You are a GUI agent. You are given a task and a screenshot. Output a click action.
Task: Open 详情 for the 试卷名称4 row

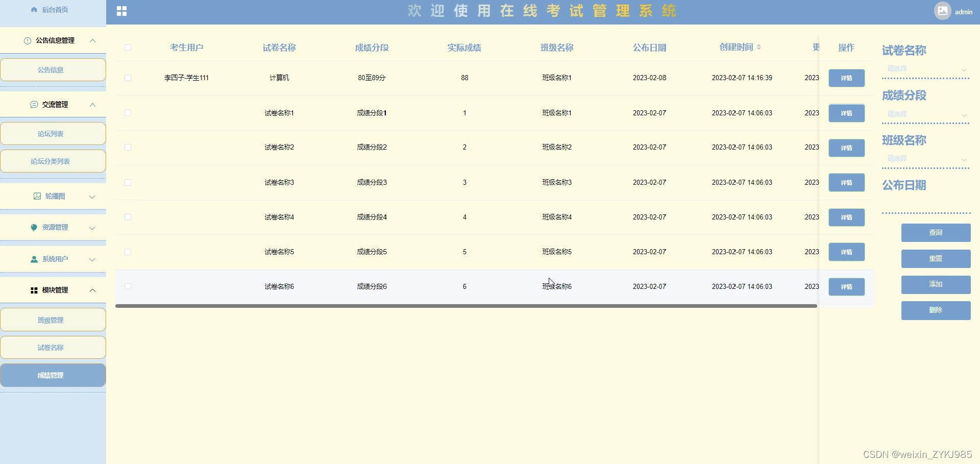coord(846,217)
